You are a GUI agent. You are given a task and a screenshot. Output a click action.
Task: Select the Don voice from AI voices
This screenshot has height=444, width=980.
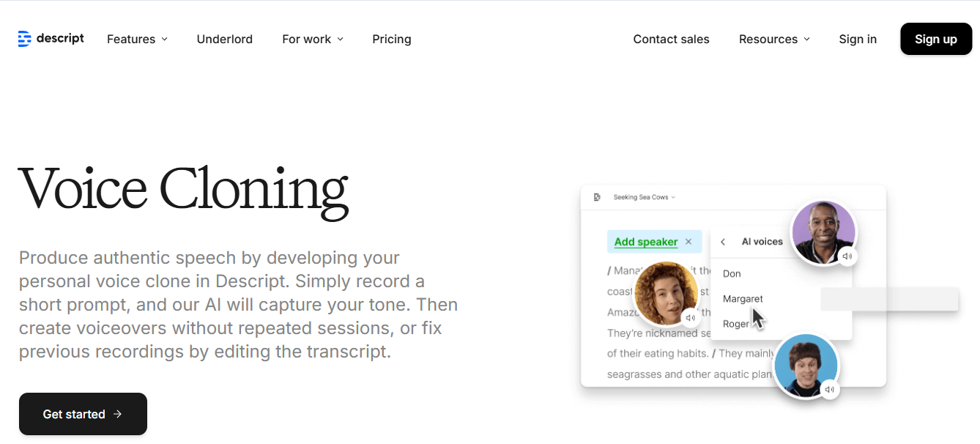(732, 273)
